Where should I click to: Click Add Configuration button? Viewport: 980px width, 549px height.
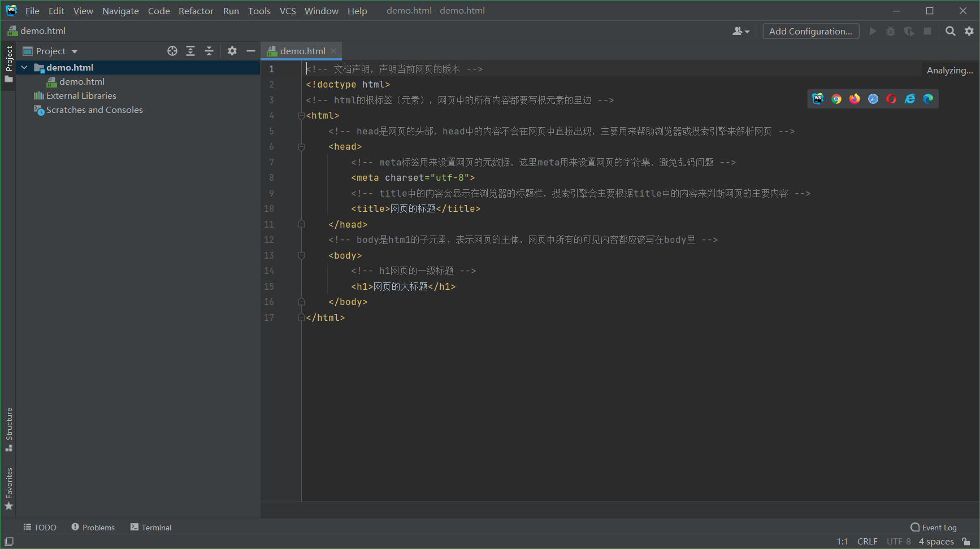point(810,31)
